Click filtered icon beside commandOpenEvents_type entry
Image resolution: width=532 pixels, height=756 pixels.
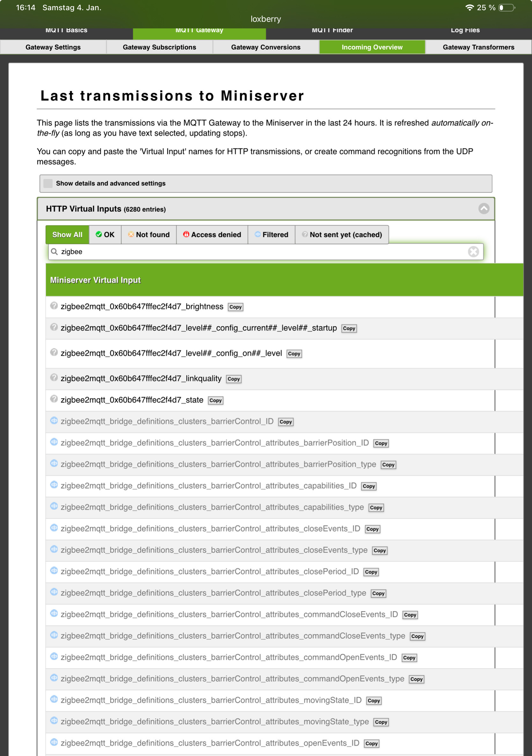tap(54, 678)
